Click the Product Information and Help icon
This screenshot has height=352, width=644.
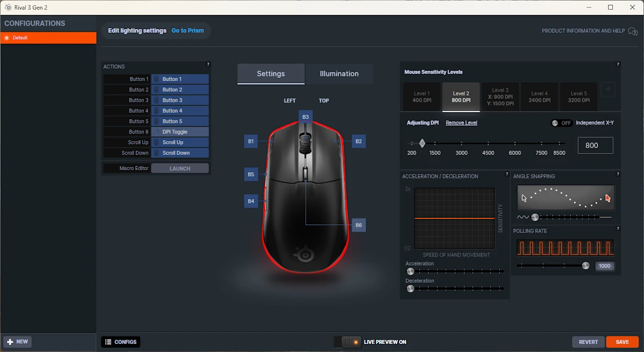point(633,31)
